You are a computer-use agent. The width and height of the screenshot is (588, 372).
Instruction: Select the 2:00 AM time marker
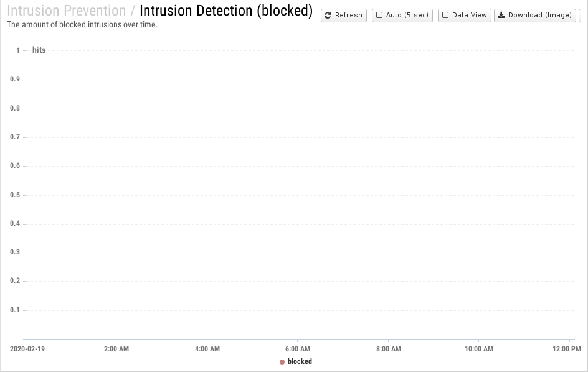tap(116, 349)
